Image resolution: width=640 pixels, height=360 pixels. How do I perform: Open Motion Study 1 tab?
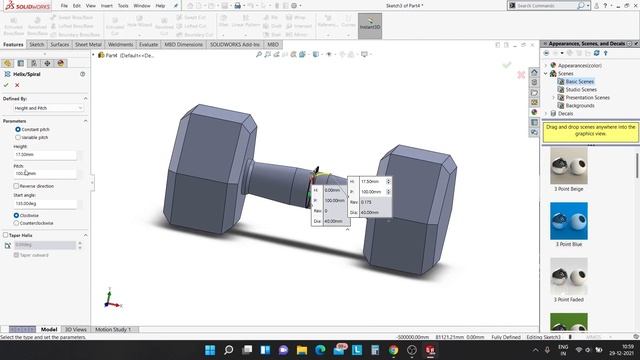point(113,329)
